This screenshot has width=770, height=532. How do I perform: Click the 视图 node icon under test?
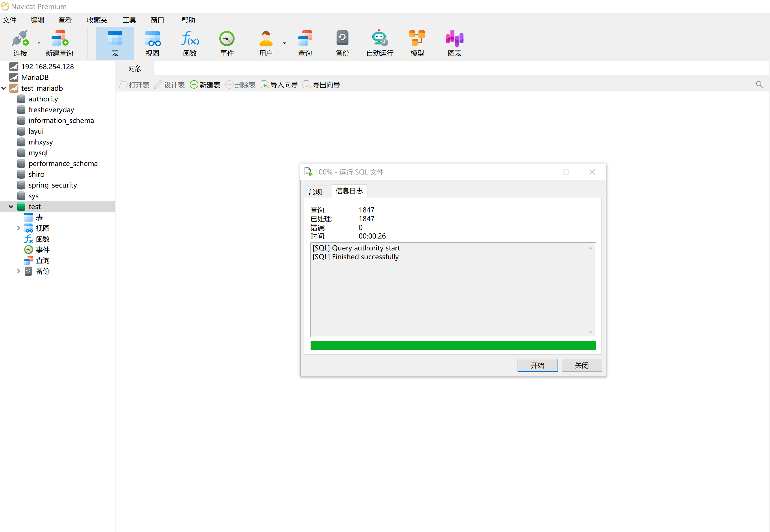pos(29,228)
